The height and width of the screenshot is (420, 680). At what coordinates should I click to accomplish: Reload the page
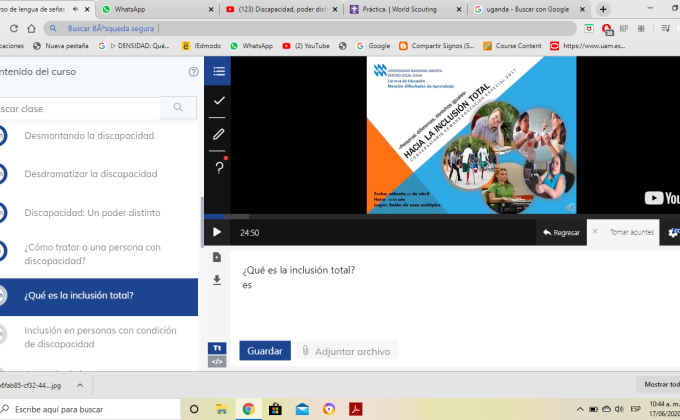pyautogui.click(x=14, y=29)
